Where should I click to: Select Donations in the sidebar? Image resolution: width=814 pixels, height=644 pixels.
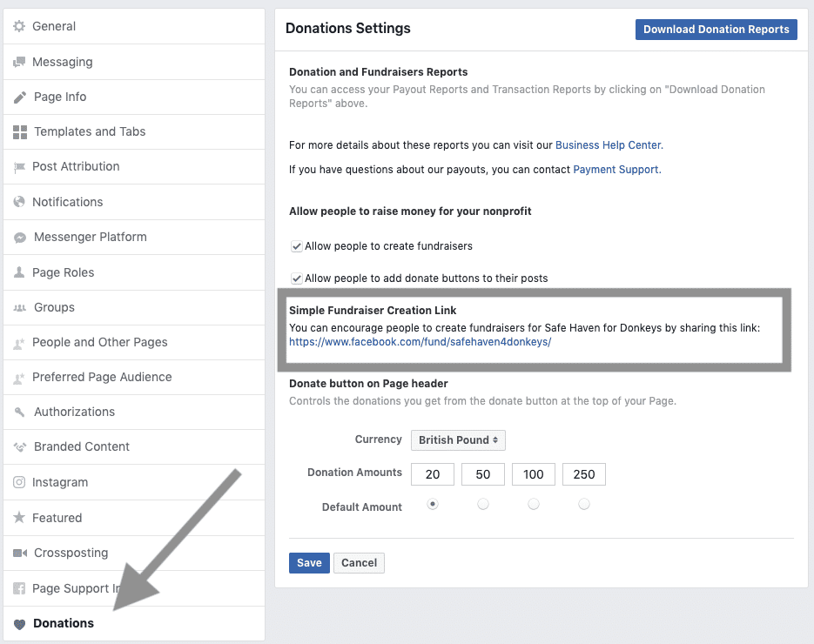pos(134,623)
